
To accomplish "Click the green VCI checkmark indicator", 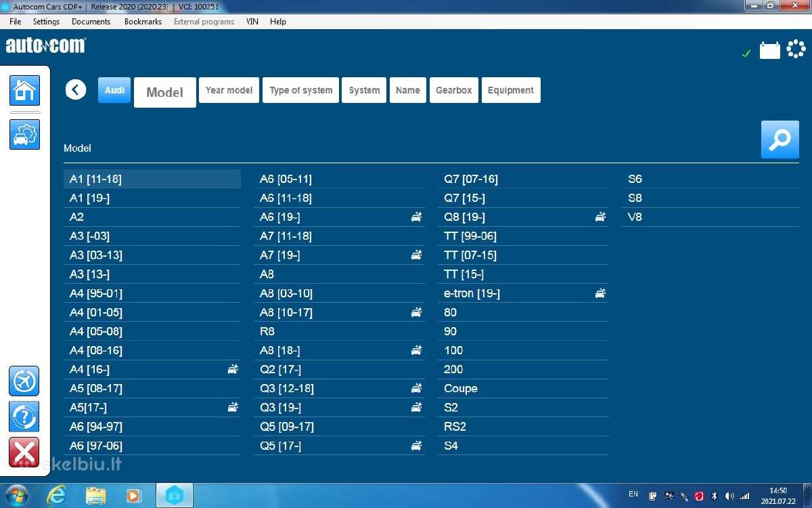I will pyautogui.click(x=746, y=53).
